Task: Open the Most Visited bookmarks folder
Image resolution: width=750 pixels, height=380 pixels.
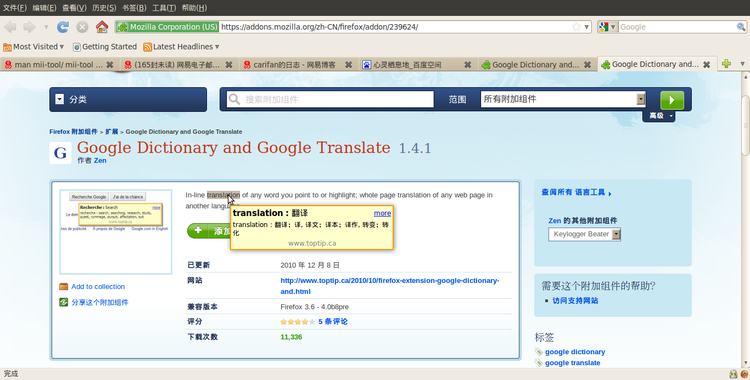Action: (33, 46)
